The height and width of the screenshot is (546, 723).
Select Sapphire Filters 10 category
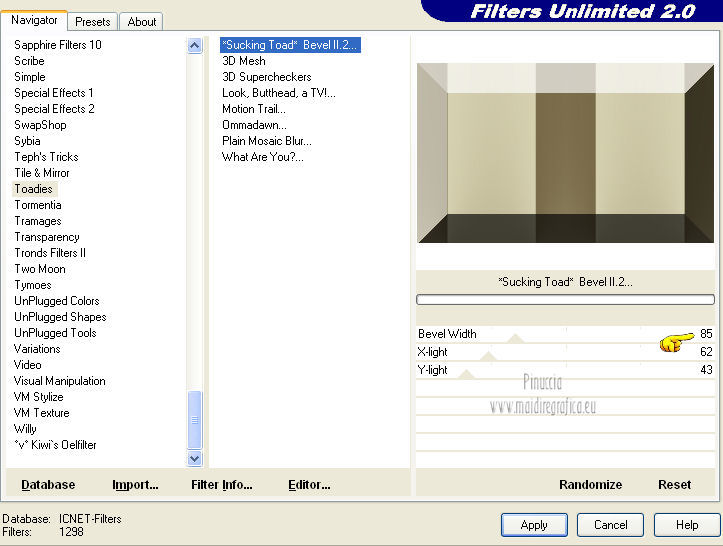click(x=58, y=45)
